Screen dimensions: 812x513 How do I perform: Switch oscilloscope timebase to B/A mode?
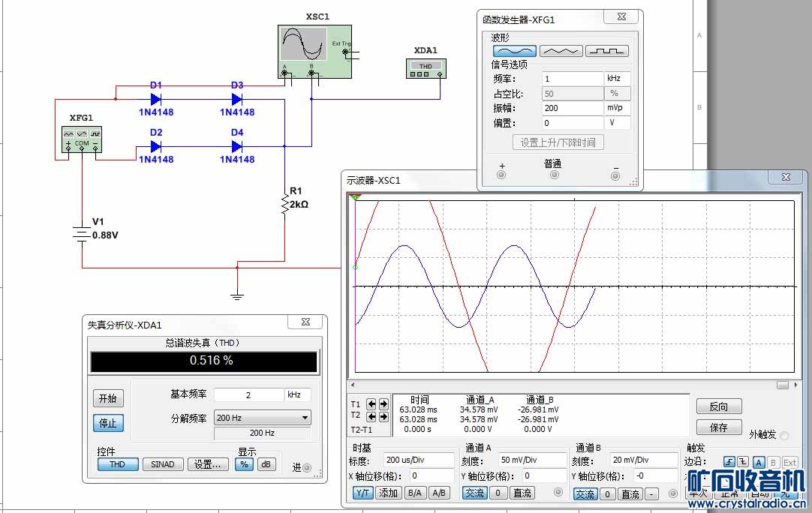(414, 493)
